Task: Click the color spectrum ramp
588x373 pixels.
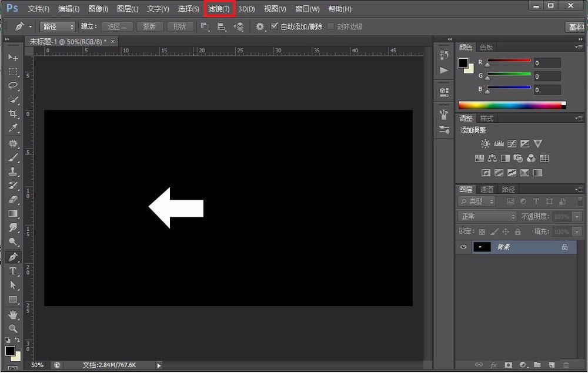Action: pos(512,105)
